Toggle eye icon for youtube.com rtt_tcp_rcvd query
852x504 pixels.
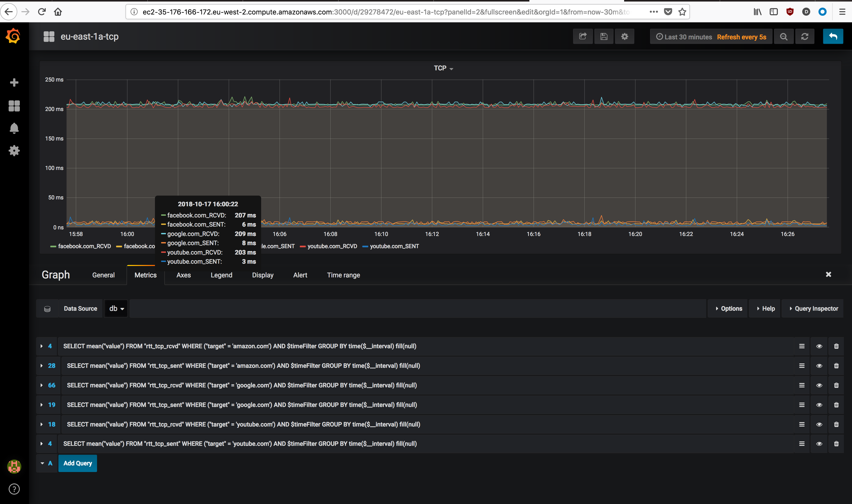coord(819,424)
